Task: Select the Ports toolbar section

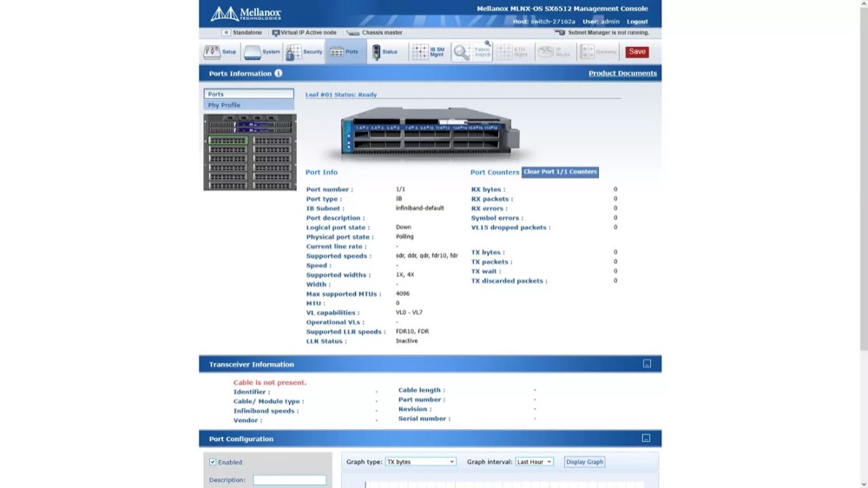Action: pos(345,51)
